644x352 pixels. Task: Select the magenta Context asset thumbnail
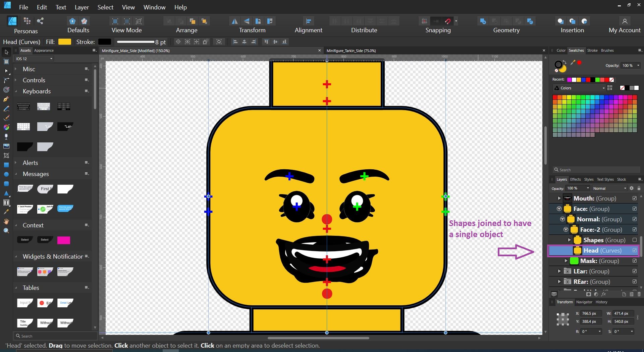tap(64, 240)
